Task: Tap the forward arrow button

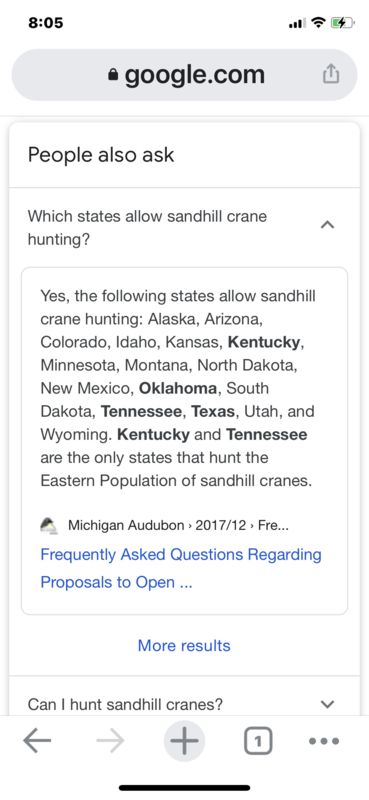Action: click(x=110, y=741)
